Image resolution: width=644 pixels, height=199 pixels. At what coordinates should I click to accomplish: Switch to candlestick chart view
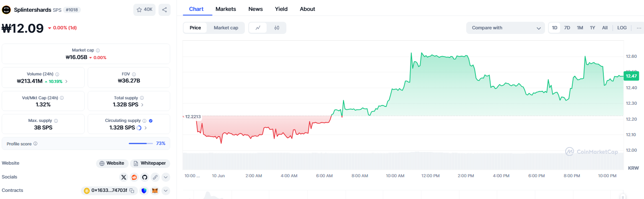277,28
